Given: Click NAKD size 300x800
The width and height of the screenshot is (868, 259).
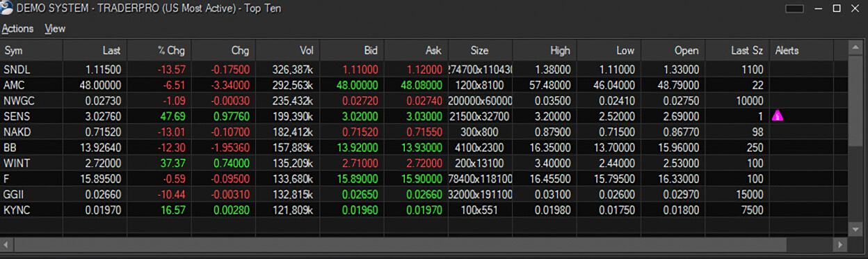Looking at the screenshot, I should click(x=480, y=132).
